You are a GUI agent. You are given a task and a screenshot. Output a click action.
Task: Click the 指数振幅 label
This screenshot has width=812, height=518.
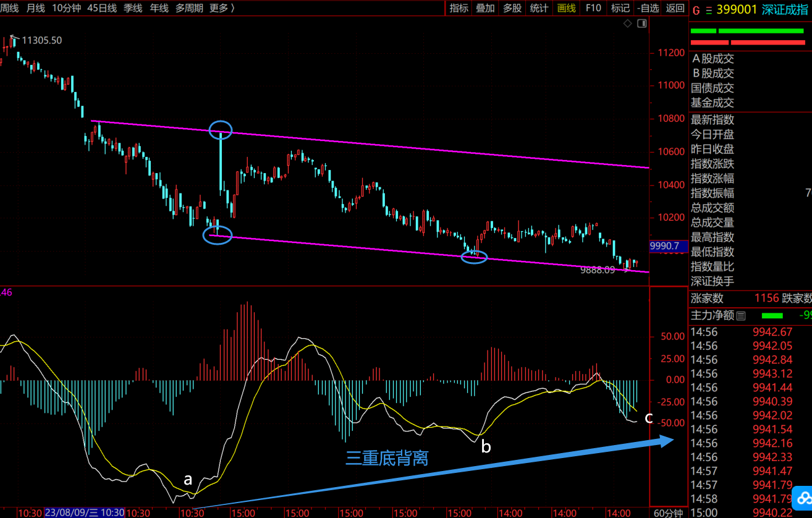[713, 193]
